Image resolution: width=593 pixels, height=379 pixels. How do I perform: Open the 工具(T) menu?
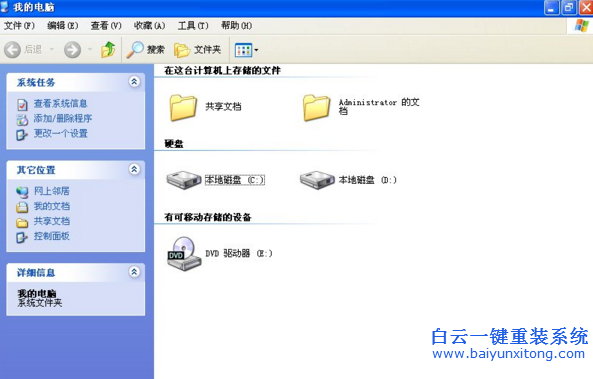coord(193,26)
